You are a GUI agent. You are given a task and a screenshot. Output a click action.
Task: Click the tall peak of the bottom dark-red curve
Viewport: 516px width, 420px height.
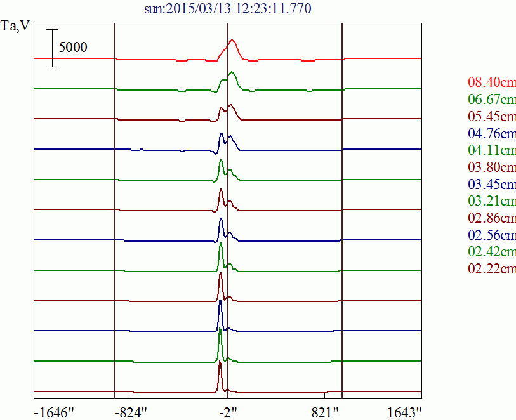220,362
